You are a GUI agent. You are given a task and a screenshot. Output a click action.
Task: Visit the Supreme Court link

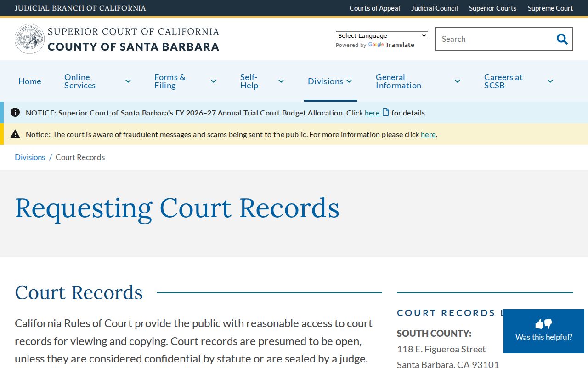[550, 8]
